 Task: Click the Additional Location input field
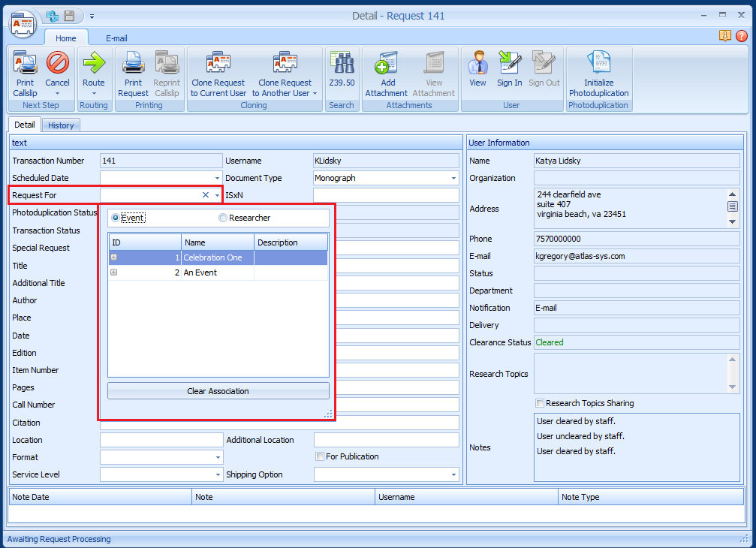click(x=386, y=440)
